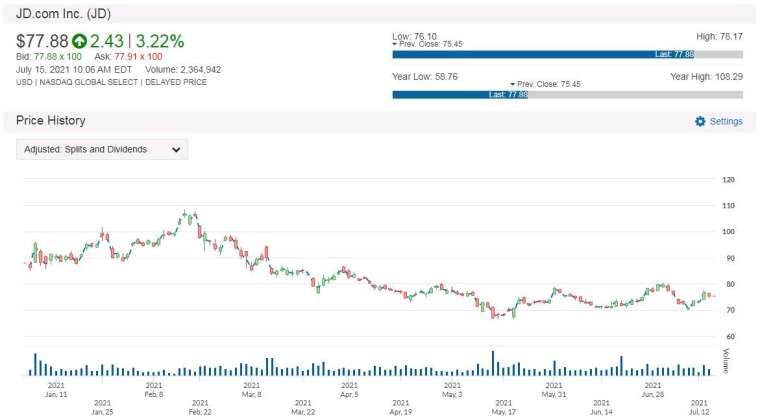Open the chart Settings link
The width and height of the screenshot is (760, 419).
point(726,121)
